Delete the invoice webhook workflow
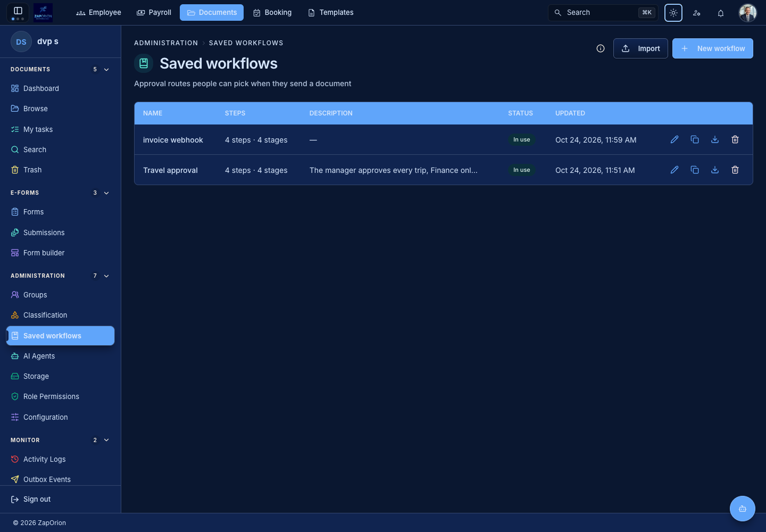 coord(735,139)
